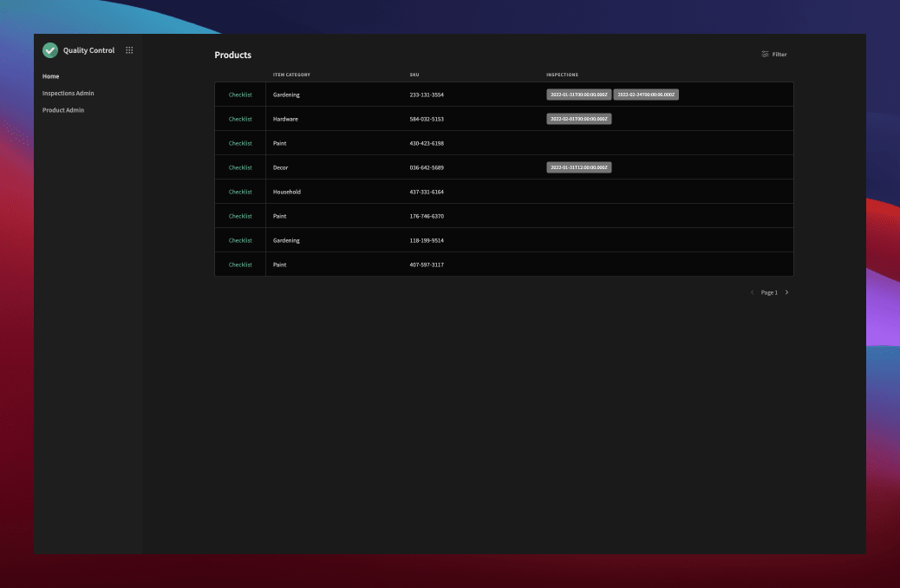The image size is (900, 588).
Task: Open Checklist for SKU 430-423-6198
Action: click(x=240, y=143)
